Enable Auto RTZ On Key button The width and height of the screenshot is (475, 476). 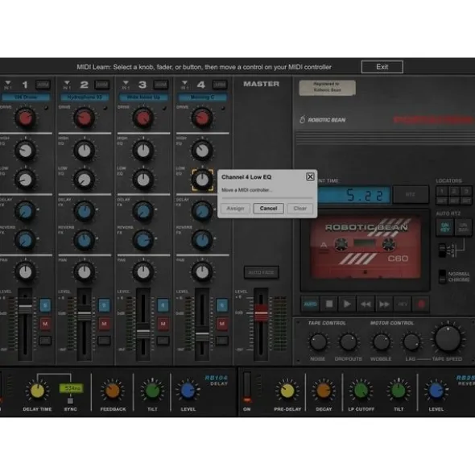(x=444, y=227)
